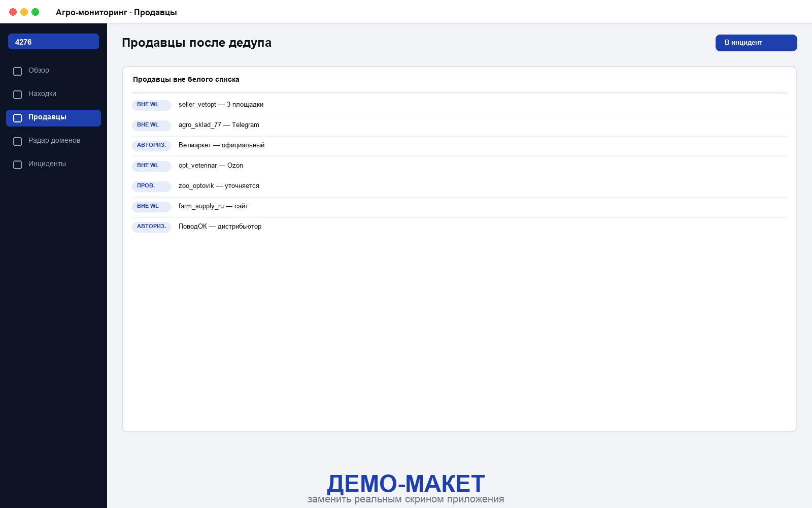The image size is (812, 508).
Task: Click the Инциденты sidebar icon
Action: [17, 165]
